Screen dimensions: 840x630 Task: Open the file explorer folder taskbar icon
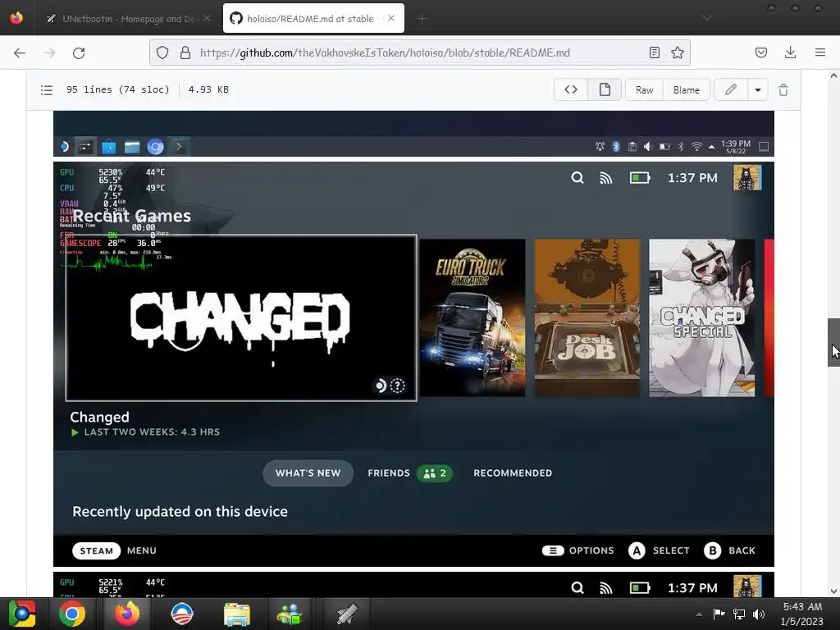pyautogui.click(x=237, y=614)
